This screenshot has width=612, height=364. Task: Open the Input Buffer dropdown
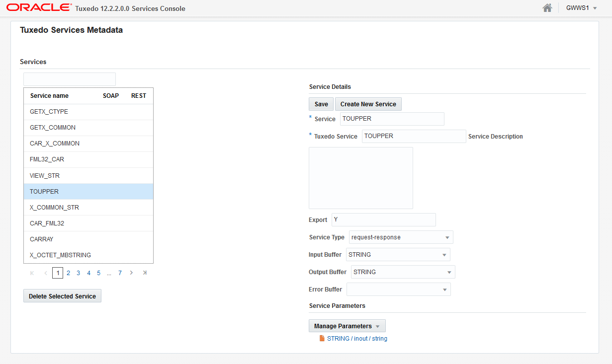(x=398, y=255)
